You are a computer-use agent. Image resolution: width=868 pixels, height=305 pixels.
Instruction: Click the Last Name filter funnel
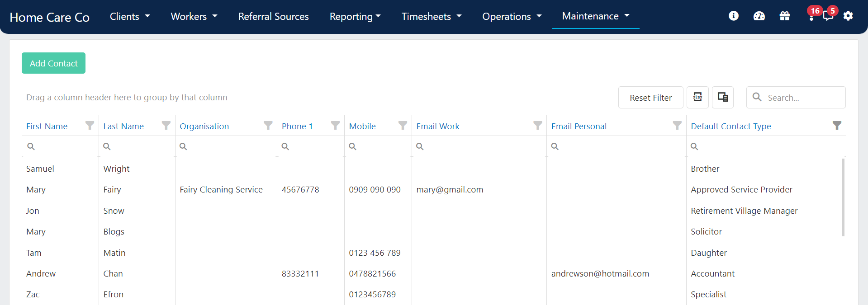[x=166, y=125]
